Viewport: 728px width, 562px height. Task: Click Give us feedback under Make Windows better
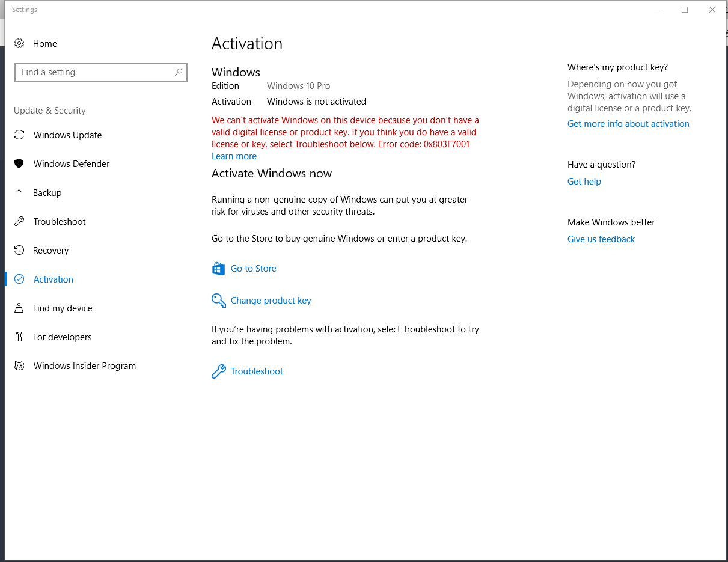601,239
